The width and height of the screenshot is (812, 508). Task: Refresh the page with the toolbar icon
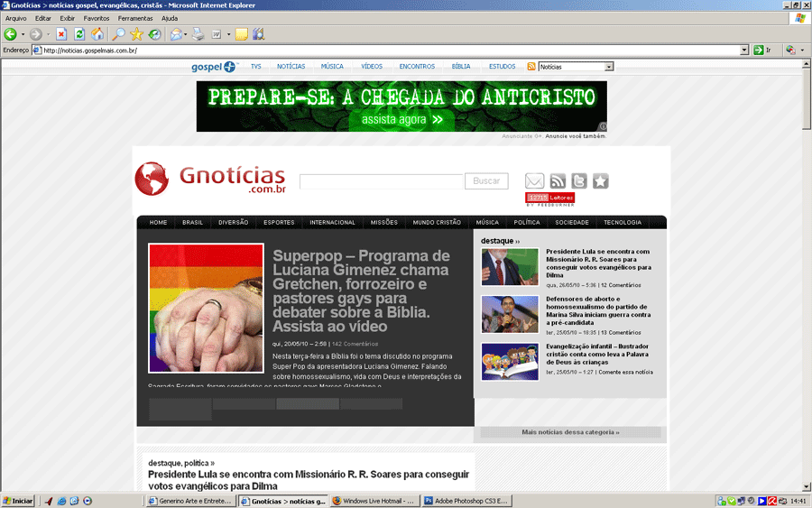coord(79,34)
